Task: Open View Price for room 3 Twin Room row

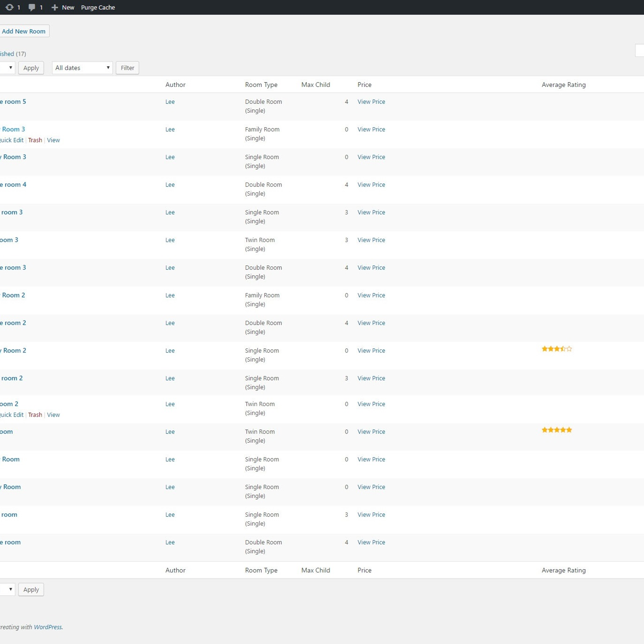Action: point(371,240)
